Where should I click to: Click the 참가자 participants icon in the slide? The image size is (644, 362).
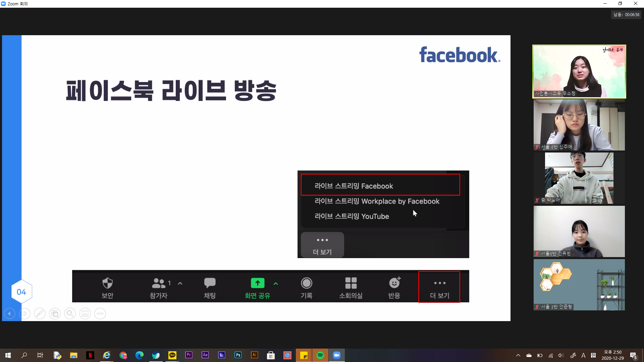[x=158, y=283]
